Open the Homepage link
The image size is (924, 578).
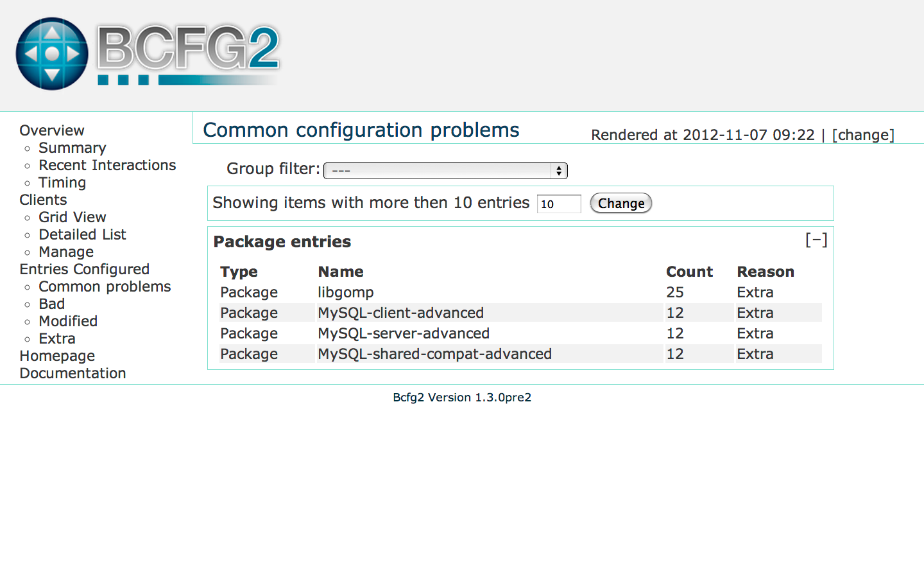57,356
